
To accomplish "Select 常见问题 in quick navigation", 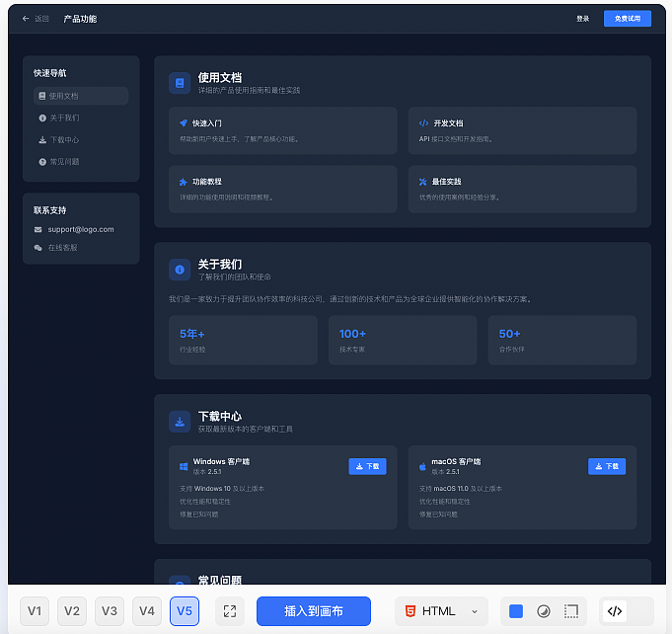I will click(x=81, y=162).
